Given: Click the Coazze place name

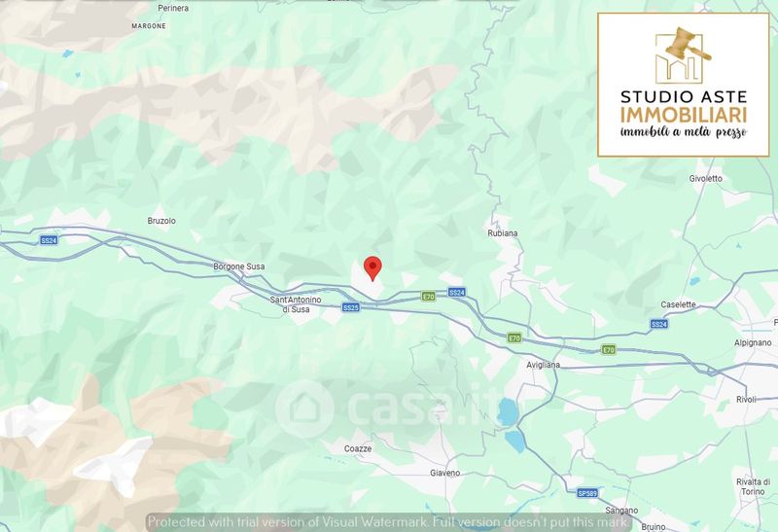Looking at the screenshot, I should 358,448.
